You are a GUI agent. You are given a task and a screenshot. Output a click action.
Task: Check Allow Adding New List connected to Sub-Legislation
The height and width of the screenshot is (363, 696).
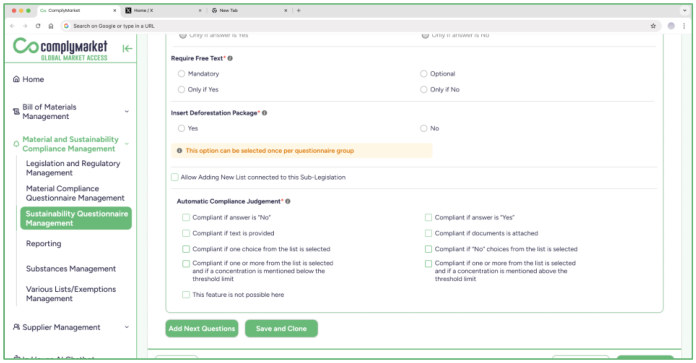pos(175,177)
